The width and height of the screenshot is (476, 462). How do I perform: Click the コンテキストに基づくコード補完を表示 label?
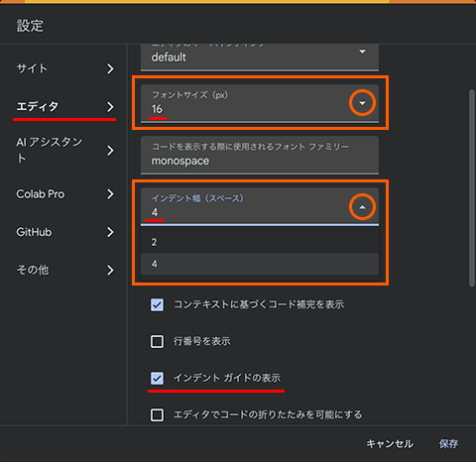[259, 304]
